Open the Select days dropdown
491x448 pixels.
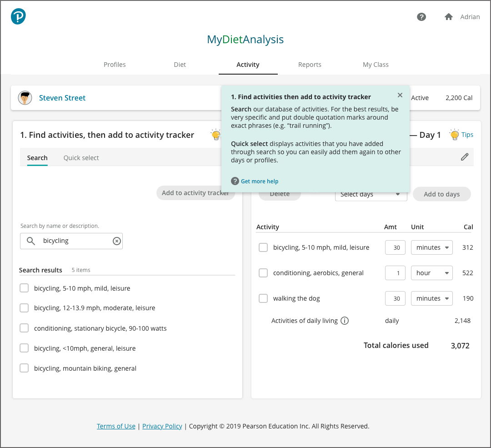(x=371, y=195)
